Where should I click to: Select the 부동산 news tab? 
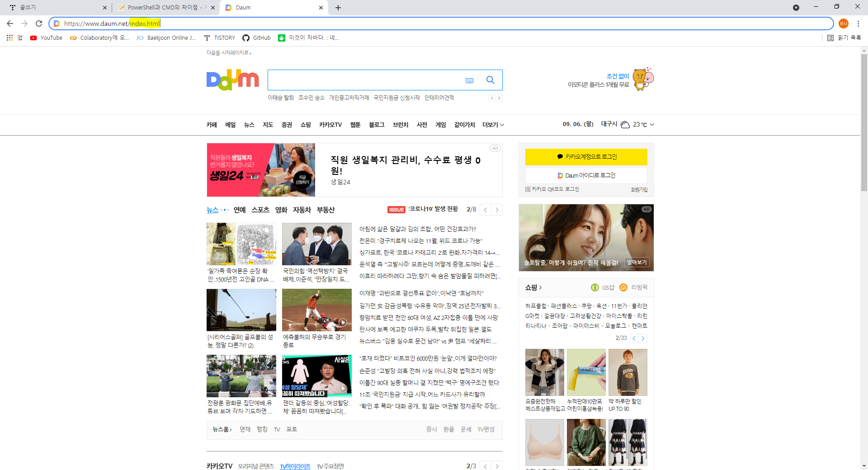click(x=326, y=210)
